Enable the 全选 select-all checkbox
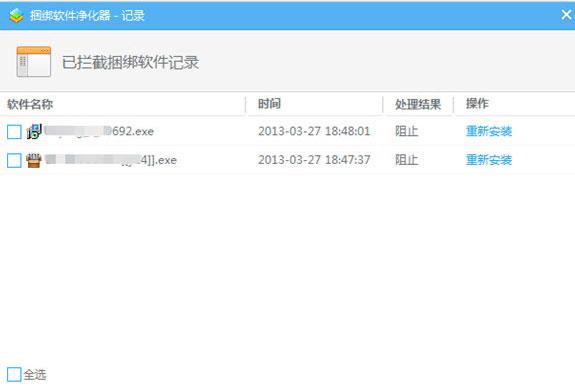575x389 pixels. point(14,374)
